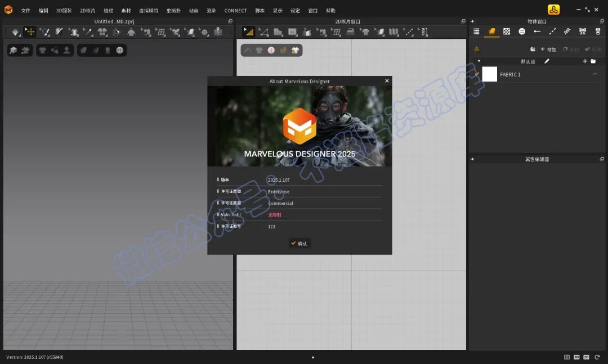Click the open fabric folder icon beside 增加
Viewport: 608px width, 364px height.
[533, 50]
